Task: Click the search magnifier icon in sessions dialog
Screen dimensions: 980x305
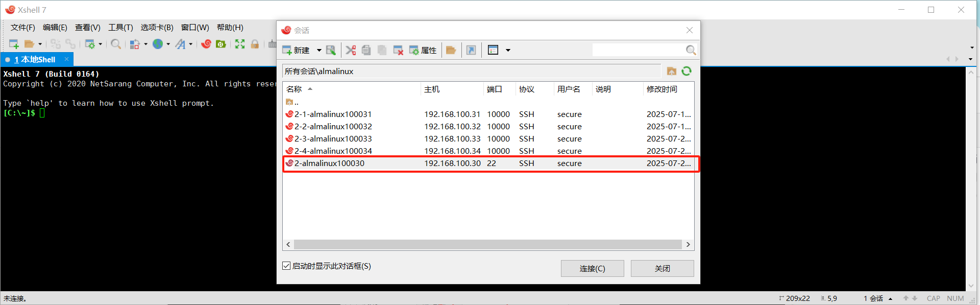Action: pyautogui.click(x=691, y=50)
